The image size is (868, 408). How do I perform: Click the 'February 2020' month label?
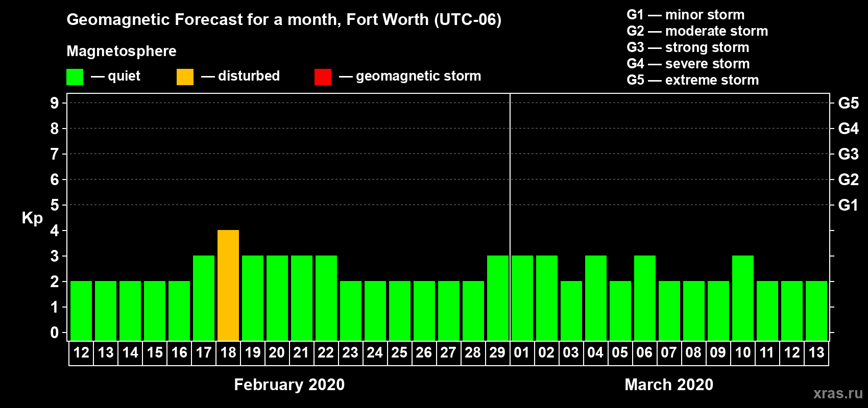[x=290, y=385]
